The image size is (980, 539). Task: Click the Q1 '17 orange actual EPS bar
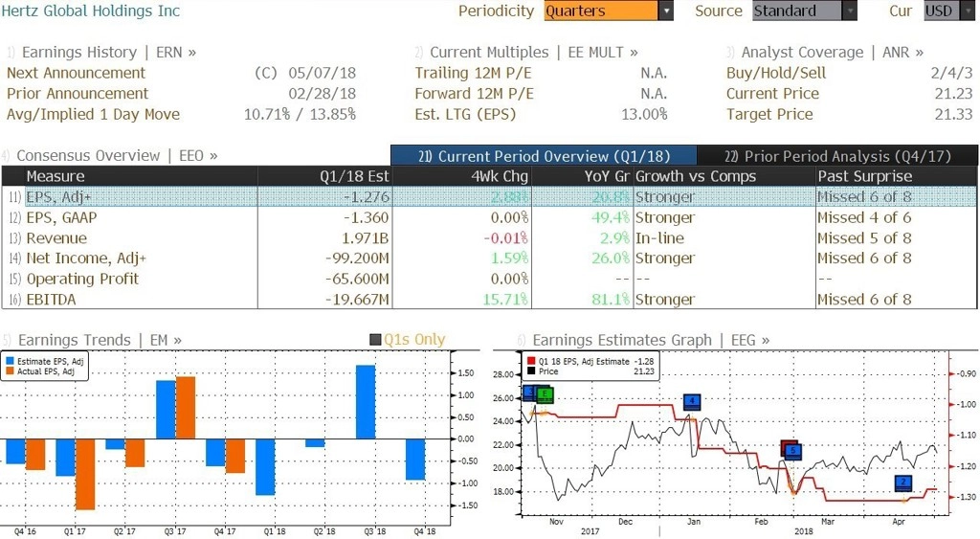click(85, 474)
